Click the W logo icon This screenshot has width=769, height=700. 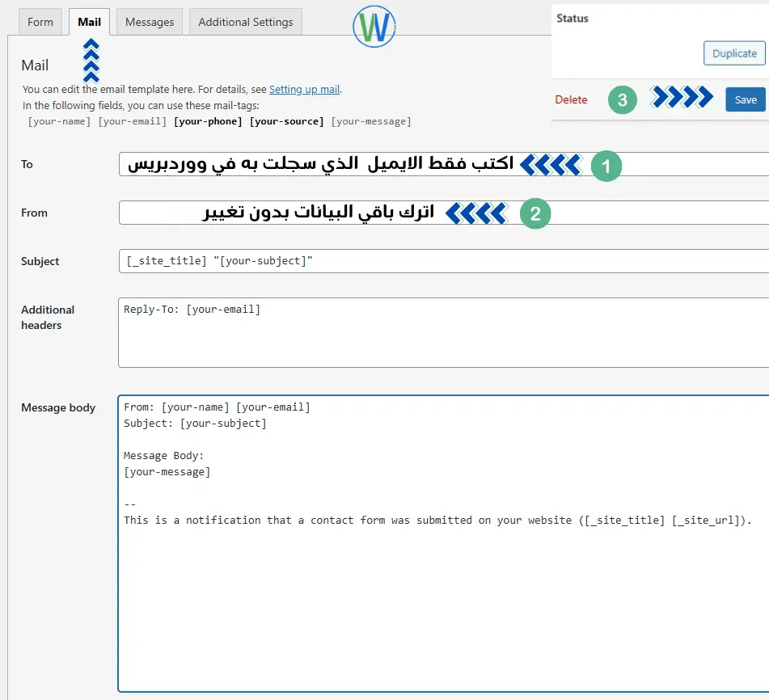(374, 28)
